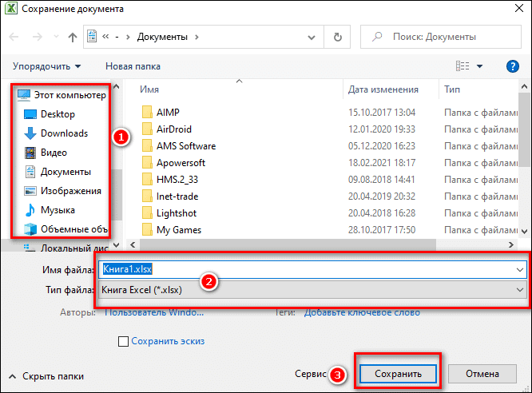Click the Сохранить button
532x393 pixels.
pyautogui.click(x=398, y=374)
